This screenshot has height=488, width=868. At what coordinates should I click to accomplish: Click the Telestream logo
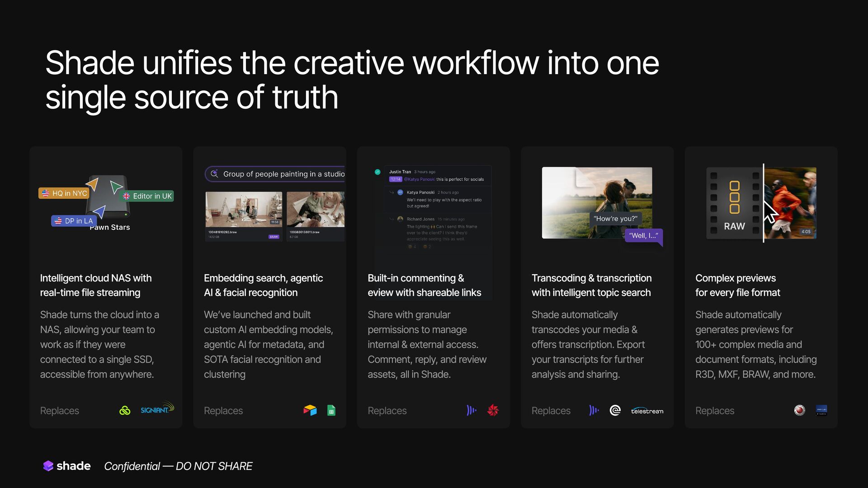(x=647, y=411)
